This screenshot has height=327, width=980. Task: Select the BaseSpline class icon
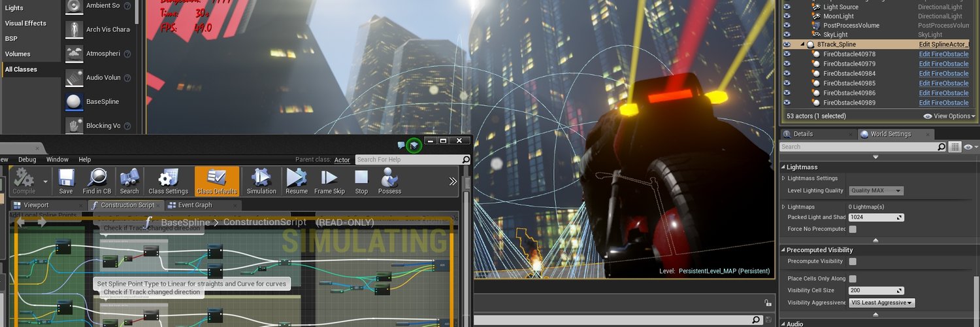pyautogui.click(x=74, y=101)
